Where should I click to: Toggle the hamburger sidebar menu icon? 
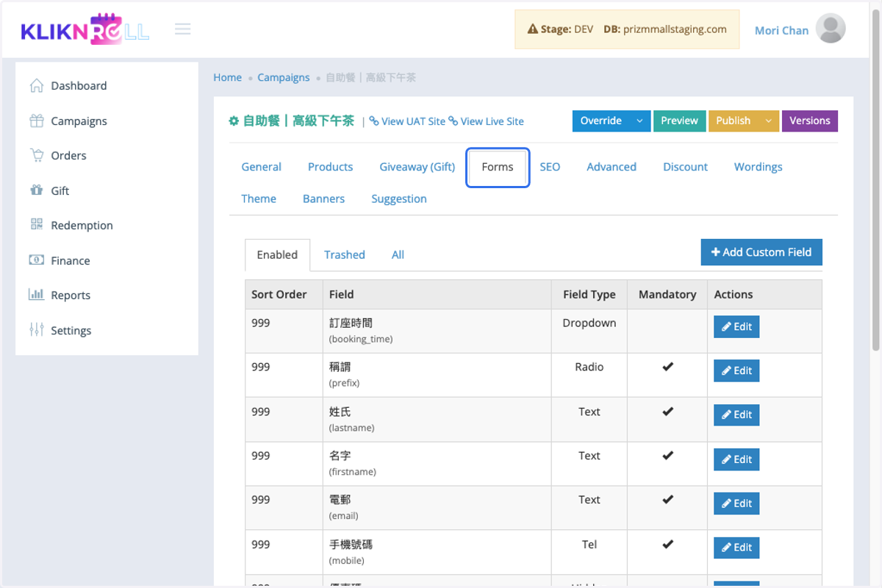[x=183, y=29]
